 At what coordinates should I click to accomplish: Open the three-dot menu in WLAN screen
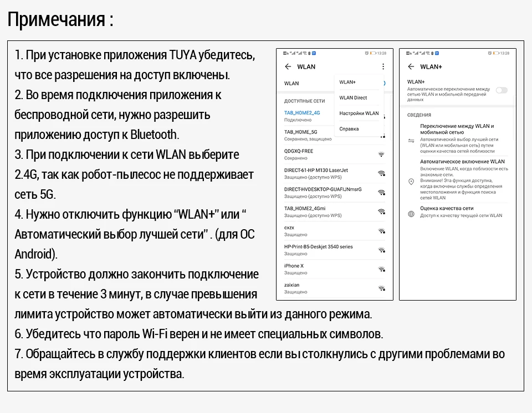click(x=383, y=66)
